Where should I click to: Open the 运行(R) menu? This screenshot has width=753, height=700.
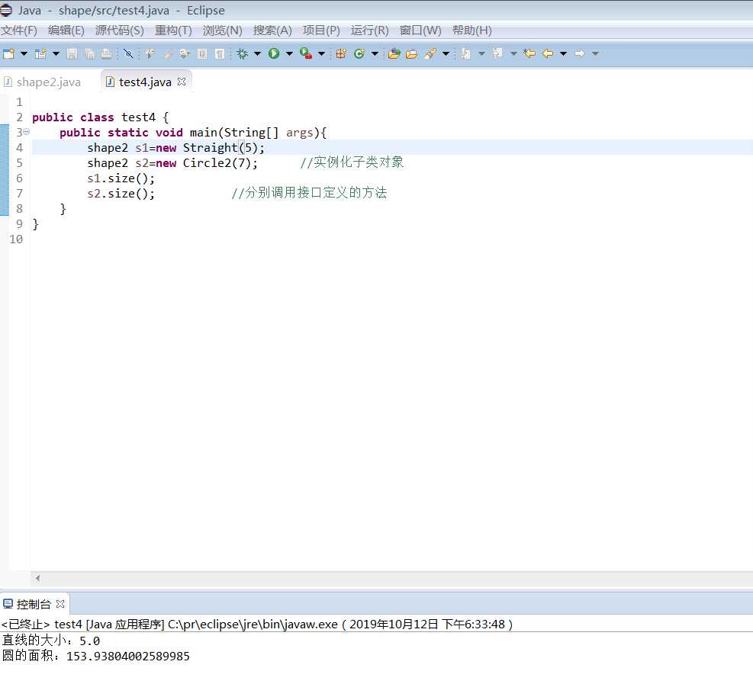tap(370, 31)
